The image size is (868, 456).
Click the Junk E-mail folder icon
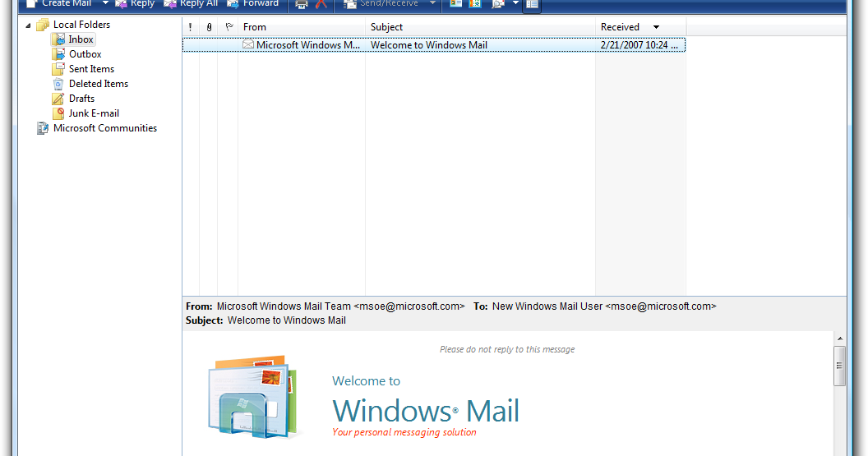[x=58, y=113]
